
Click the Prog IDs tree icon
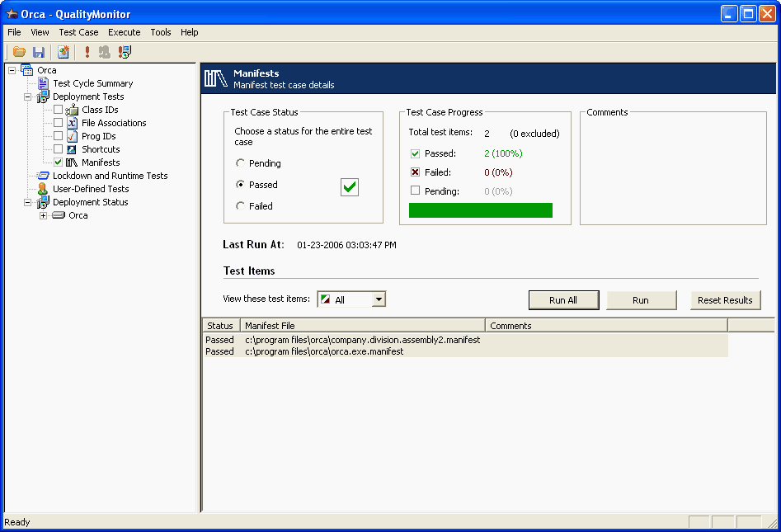pos(72,136)
